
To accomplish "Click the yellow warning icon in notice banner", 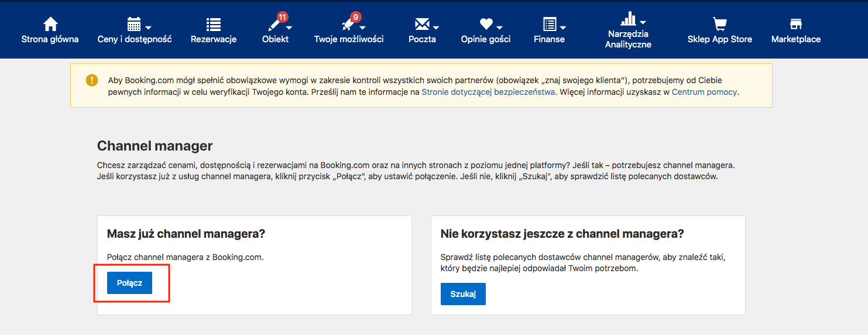I will (91, 80).
